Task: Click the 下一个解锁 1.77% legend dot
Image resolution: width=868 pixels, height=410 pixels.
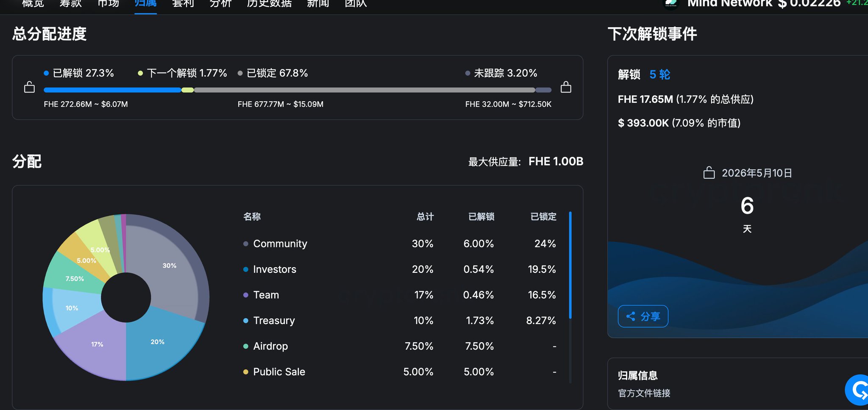Action: 140,73
